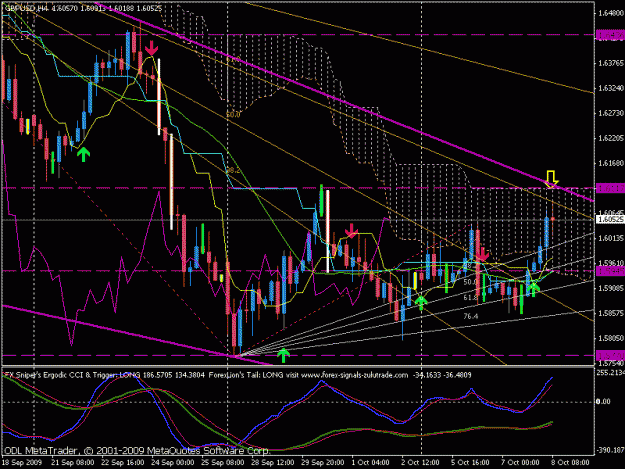Image resolution: width=625 pixels, height=469 pixels.
Task: Click the 29 Sep 20:00 time label
Action: click(x=322, y=463)
